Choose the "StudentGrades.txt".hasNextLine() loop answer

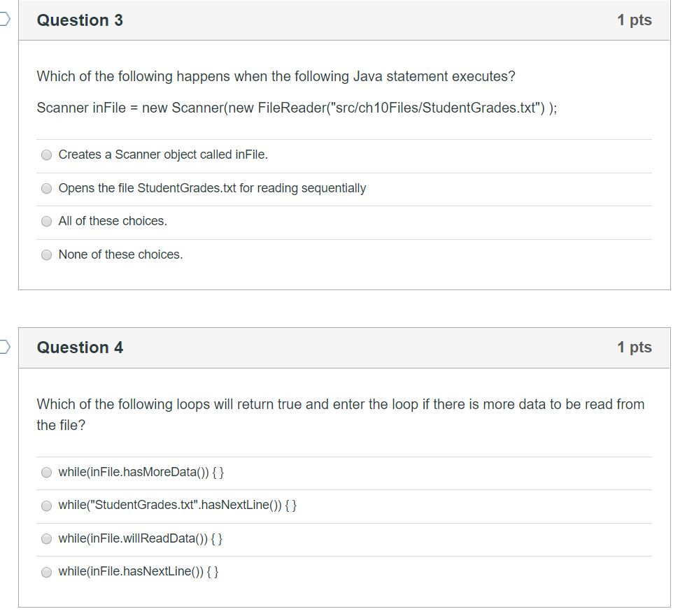[46, 506]
